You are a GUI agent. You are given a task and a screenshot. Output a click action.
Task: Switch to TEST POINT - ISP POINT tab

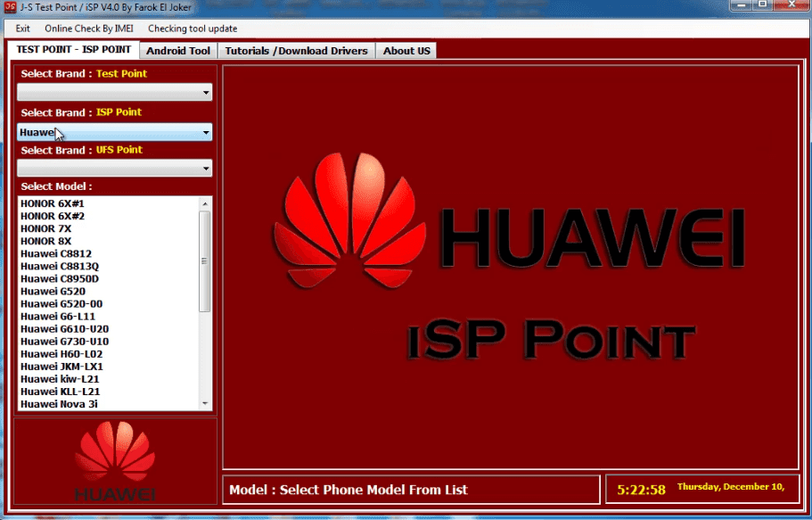pos(74,50)
